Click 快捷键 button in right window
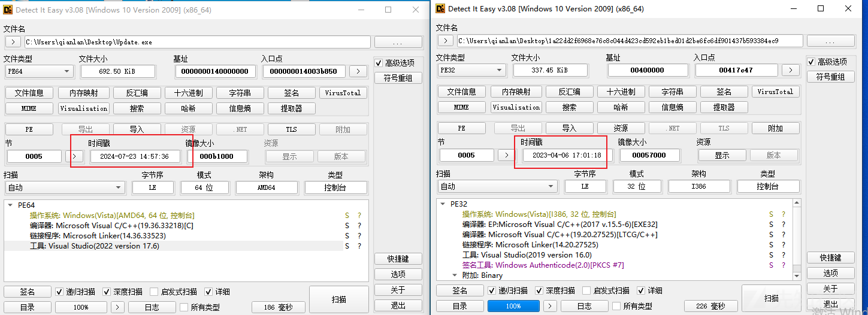 point(830,258)
